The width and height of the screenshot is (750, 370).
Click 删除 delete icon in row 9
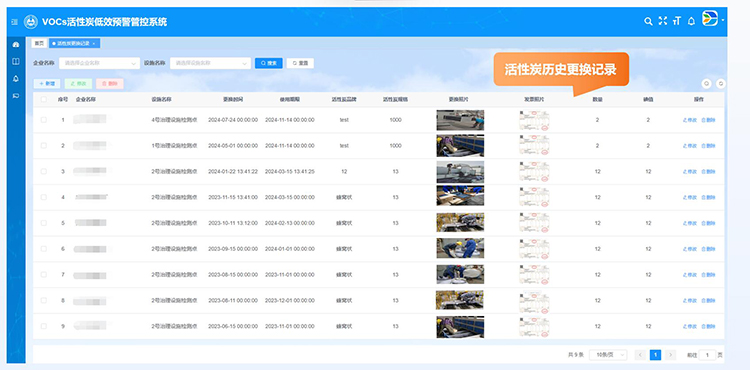[708, 326]
